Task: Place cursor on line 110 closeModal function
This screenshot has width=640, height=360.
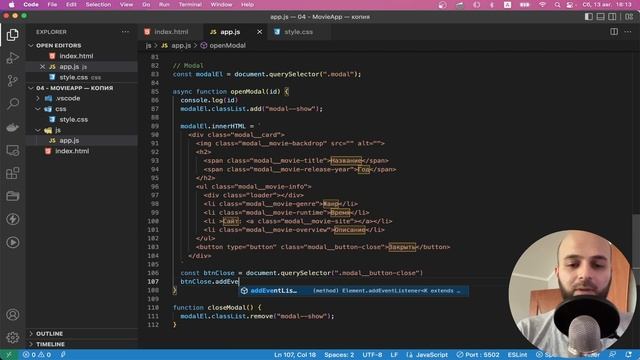Action: (217, 307)
